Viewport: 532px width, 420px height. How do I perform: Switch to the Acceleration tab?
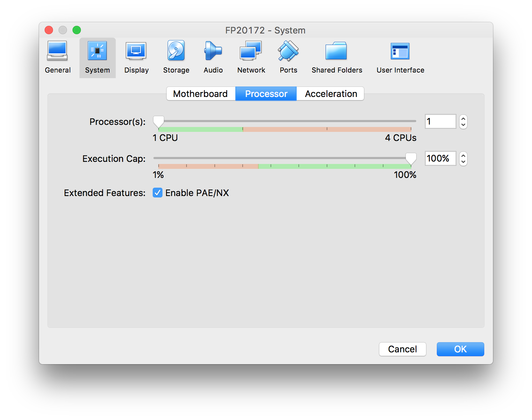pos(331,94)
